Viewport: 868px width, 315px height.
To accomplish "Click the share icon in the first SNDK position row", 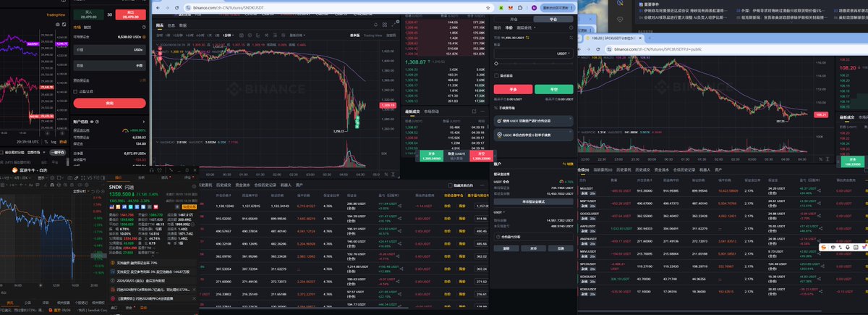I will click(x=400, y=206).
